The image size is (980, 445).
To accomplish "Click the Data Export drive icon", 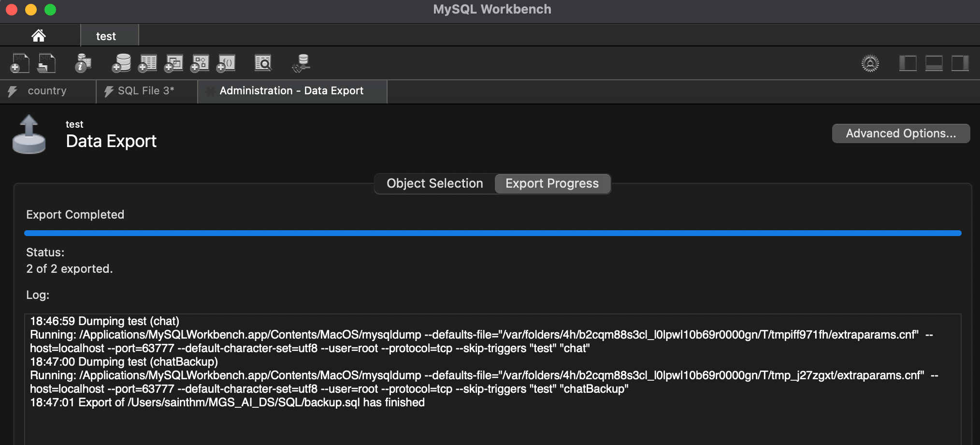I will (29, 134).
